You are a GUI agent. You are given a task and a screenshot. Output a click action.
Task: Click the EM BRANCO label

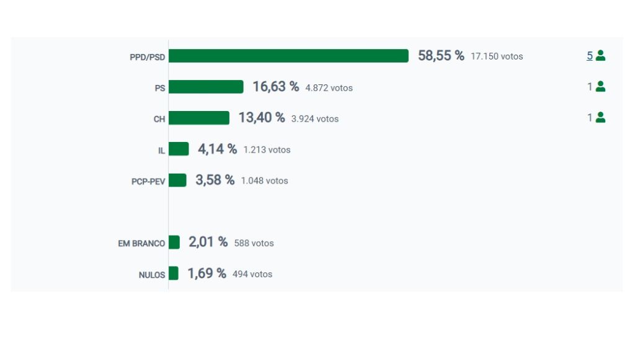pyautogui.click(x=141, y=244)
